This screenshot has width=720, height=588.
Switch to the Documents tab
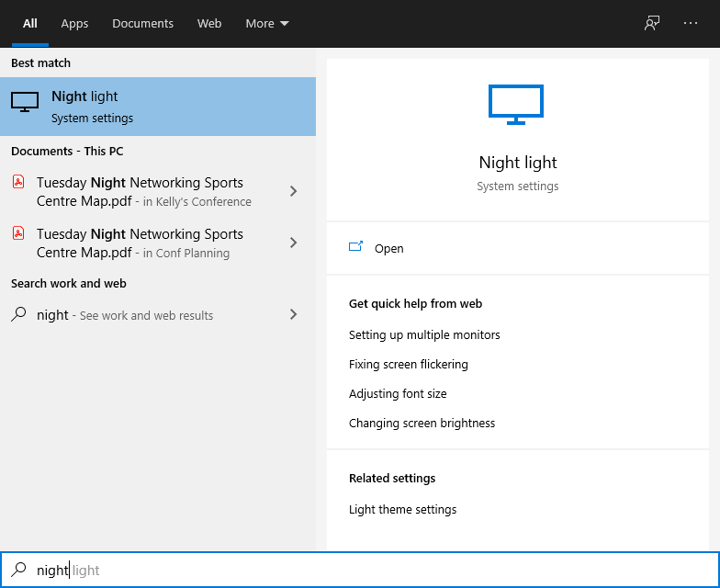pyautogui.click(x=142, y=24)
